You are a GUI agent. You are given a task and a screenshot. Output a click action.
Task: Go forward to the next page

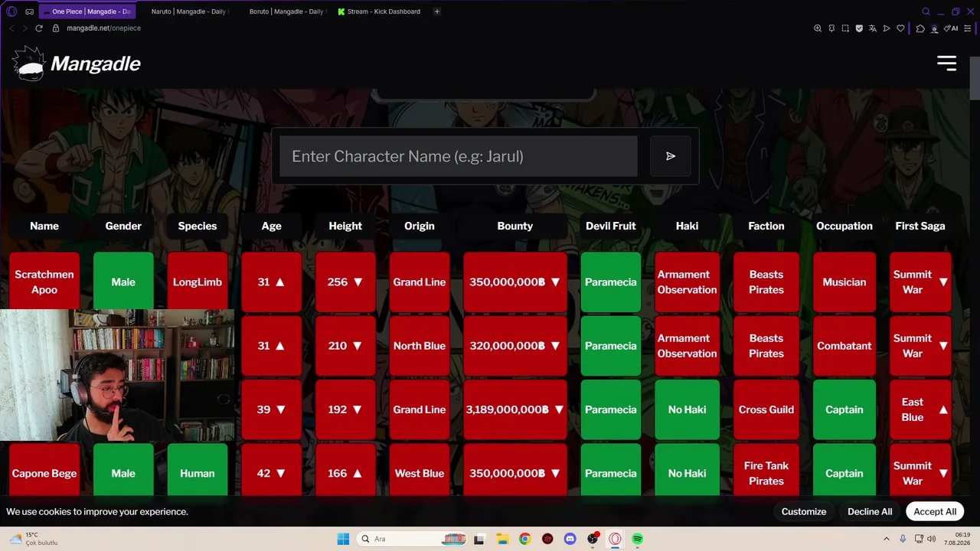(x=25, y=28)
